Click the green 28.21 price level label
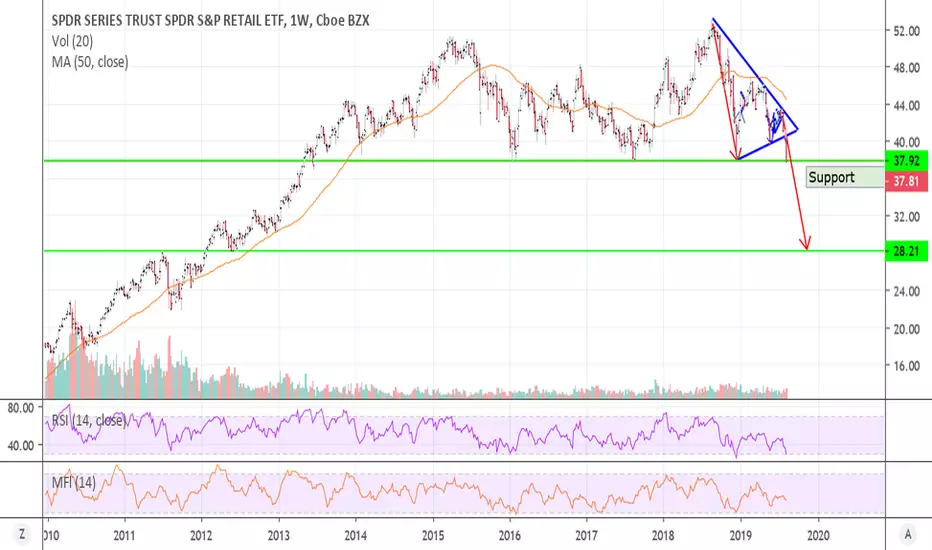 [906, 251]
